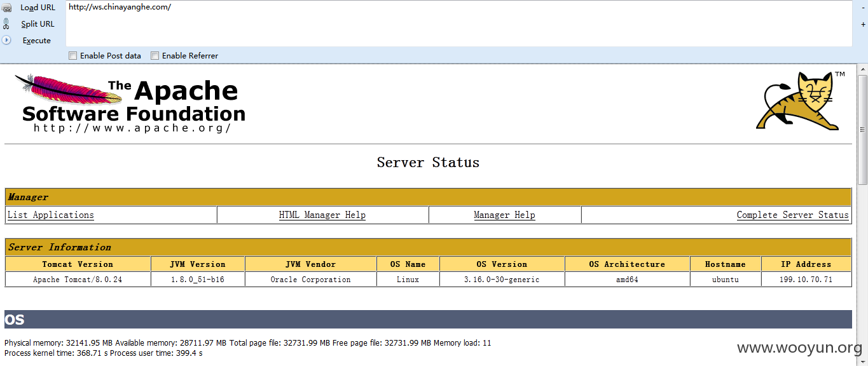Viewport: 868px width, 366px height.
Task: Click the Split URL button
Action: click(x=38, y=24)
